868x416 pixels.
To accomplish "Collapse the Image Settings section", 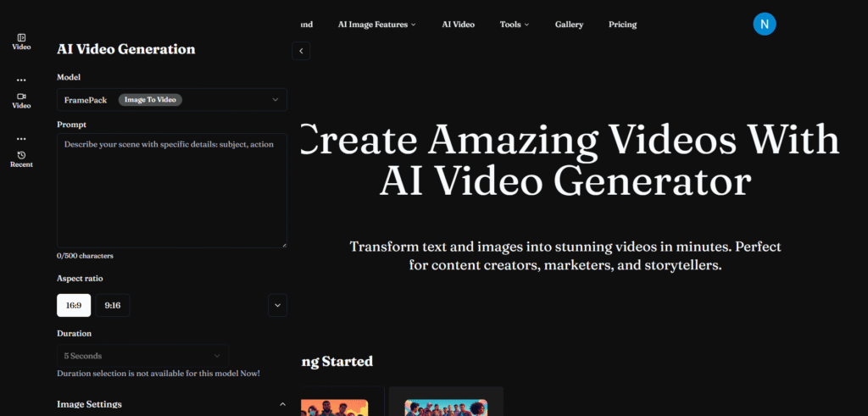I will tap(282, 404).
